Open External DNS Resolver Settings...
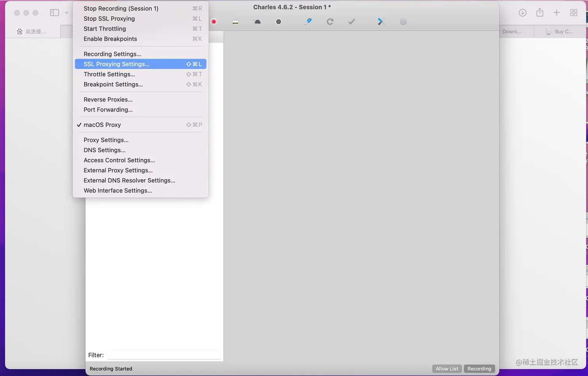Image resolution: width=588 pixels, height=376 pixels. 140,180
